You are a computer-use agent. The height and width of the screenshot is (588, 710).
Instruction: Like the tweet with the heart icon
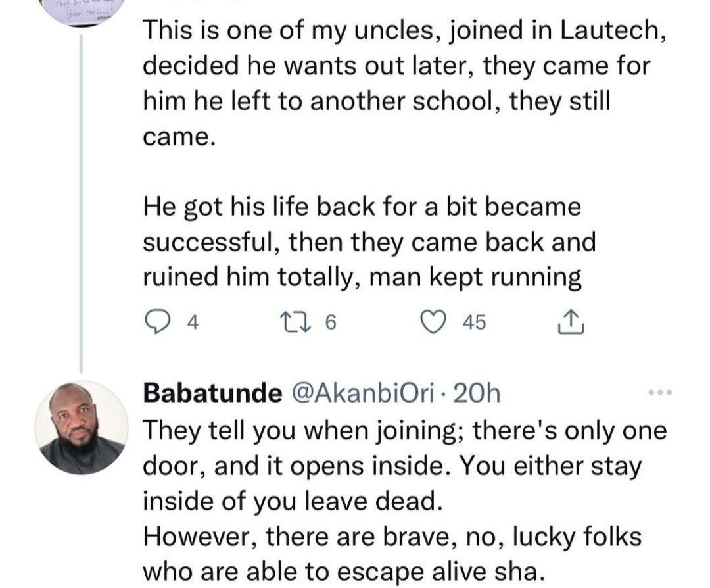click(x=432, y=322)
